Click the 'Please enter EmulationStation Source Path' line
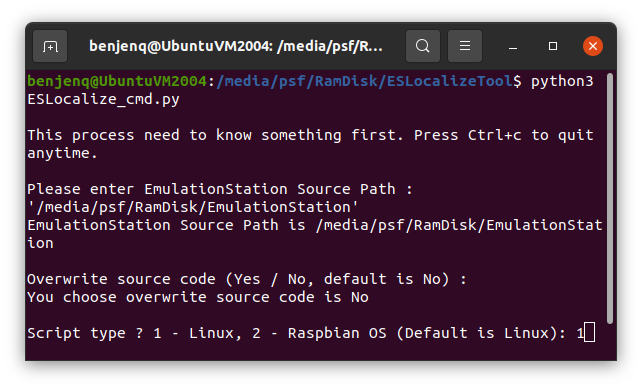Screen dimensions: 642x389 pos(219,189)
